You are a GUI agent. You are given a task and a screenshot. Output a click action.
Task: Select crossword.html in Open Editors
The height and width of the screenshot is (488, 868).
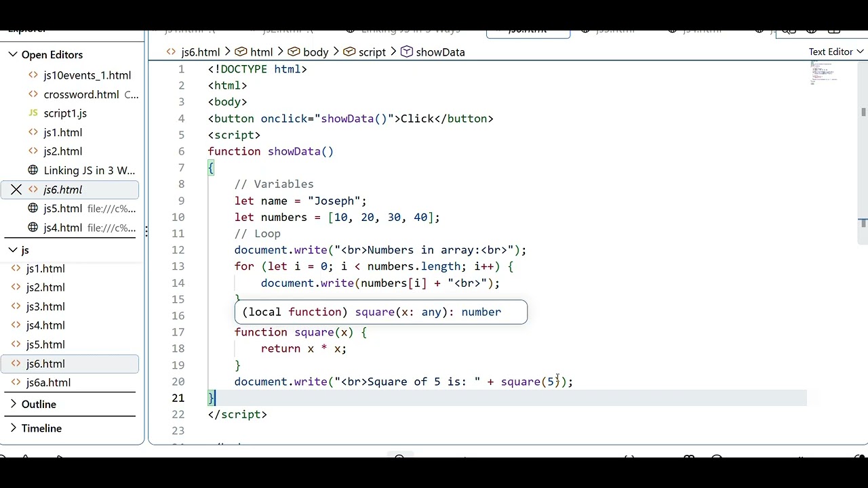[81, 94]
